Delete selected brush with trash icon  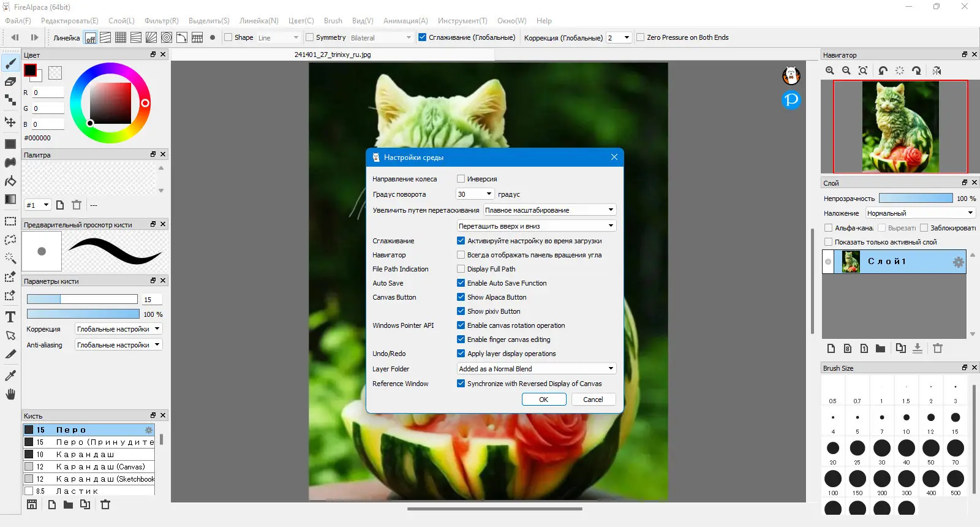[x=105, y=504]
